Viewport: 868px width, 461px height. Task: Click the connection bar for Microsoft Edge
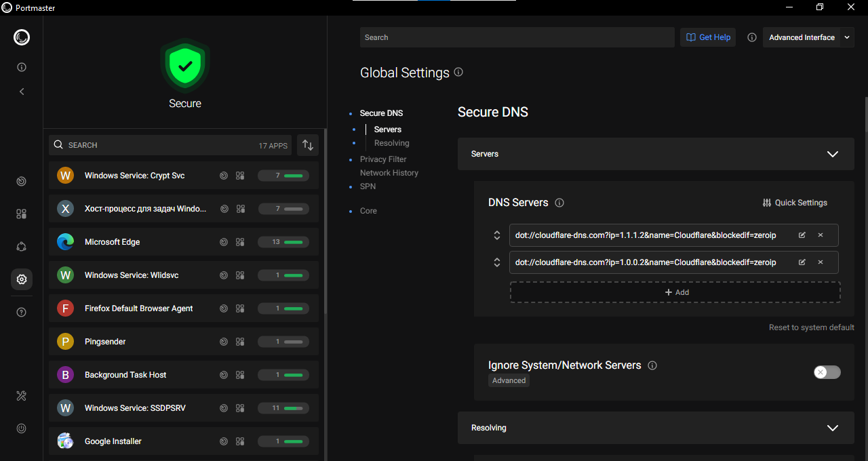[283, 242]
